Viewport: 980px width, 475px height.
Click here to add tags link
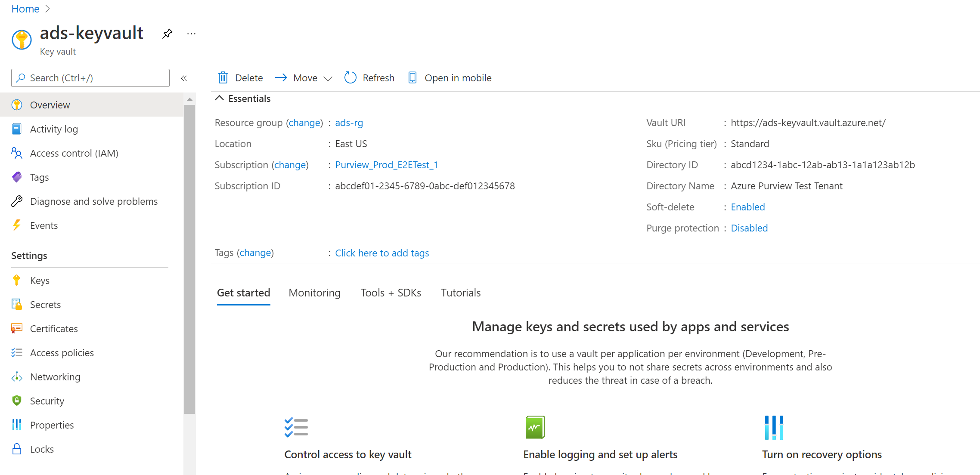click(382, 252)
